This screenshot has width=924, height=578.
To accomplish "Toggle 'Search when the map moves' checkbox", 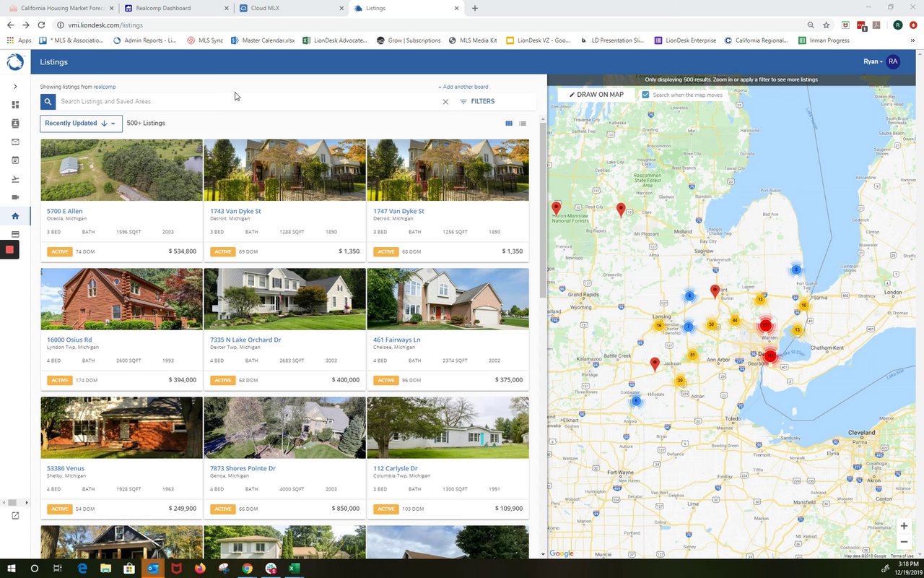I will (x=645, y=95).
